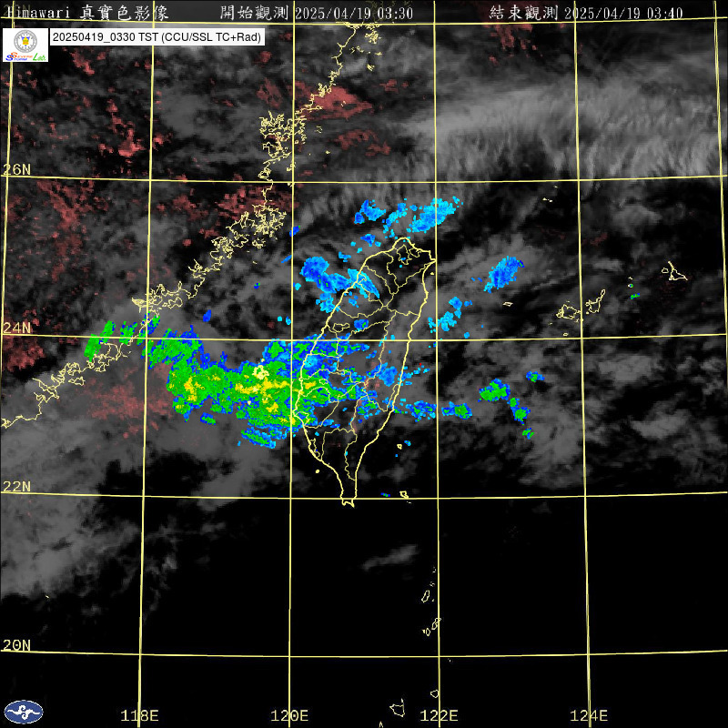The image size is (728, 728).
Task: Click the Severe Storm Lab logo
Action: (x=25, y=45)
